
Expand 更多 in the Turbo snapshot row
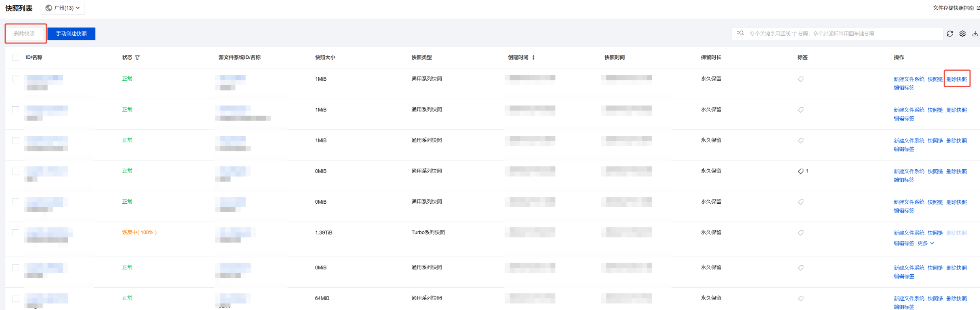pyautogui.click(x=926, y=243)
